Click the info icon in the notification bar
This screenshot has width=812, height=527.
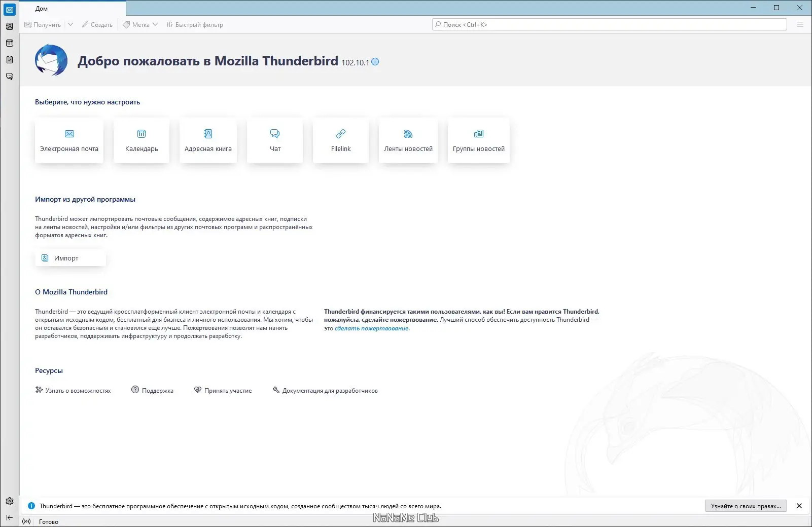tap(31, 506)
